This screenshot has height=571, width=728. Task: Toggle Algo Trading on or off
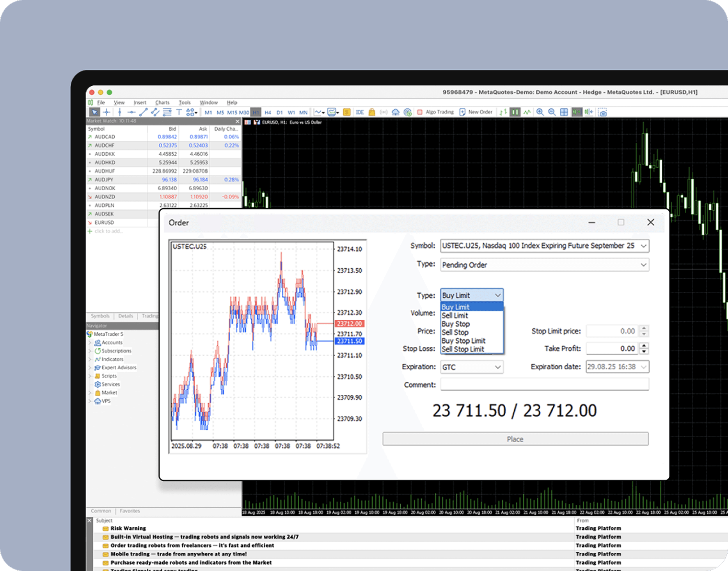coord(435,112)
